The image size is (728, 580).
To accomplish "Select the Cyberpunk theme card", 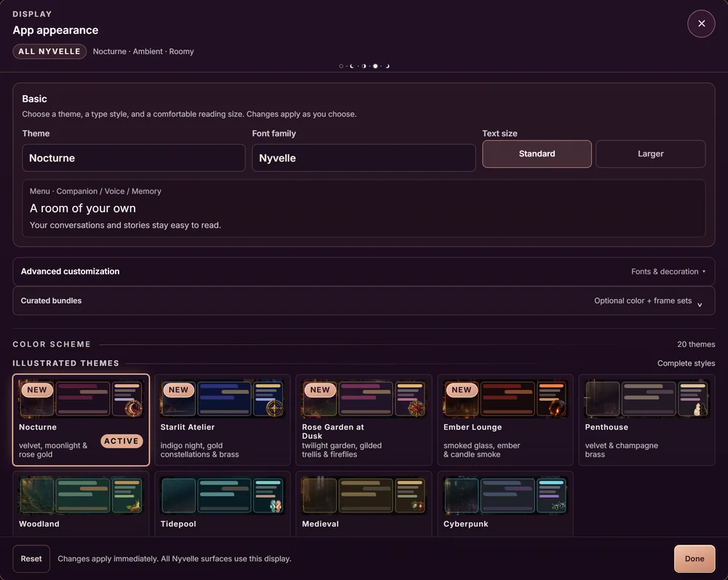I will pos(505,504).
